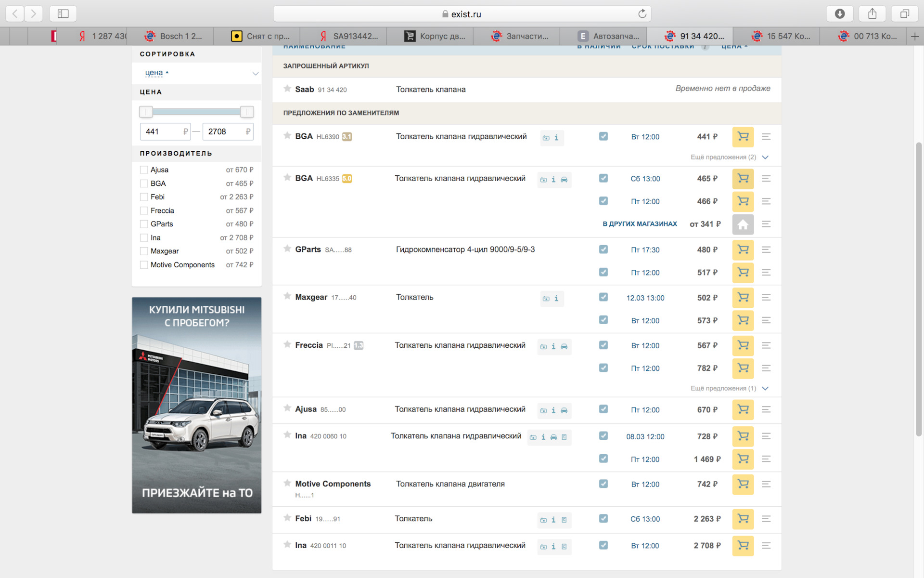Add BGA HL6390 441 ₽ to cart
Image resolution: width=924 pixels, height=578 pixels.
pos(743,137)
